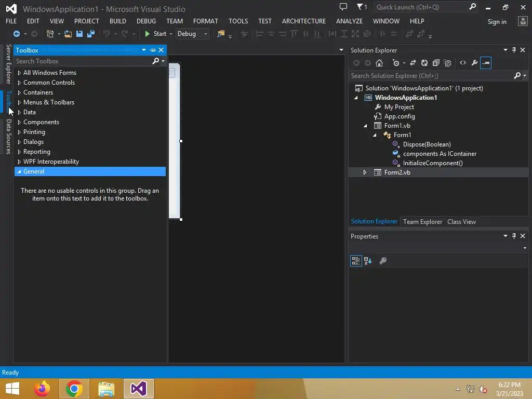Select InitializeComponent() member node
The height and width of the screenshot is (399, 532).
tap(433, 163)
